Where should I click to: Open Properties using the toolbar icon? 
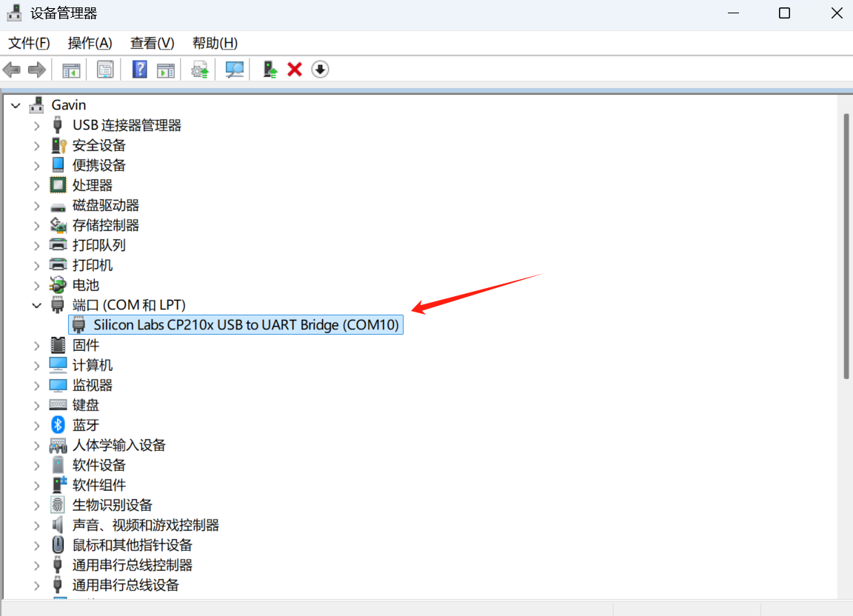pos(106,70)
